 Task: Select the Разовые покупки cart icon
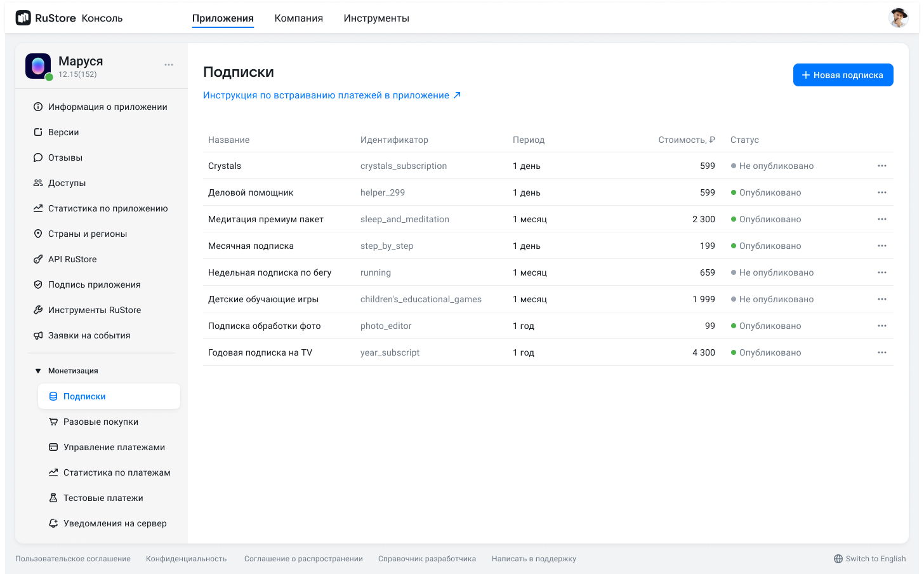click(53, 422)
